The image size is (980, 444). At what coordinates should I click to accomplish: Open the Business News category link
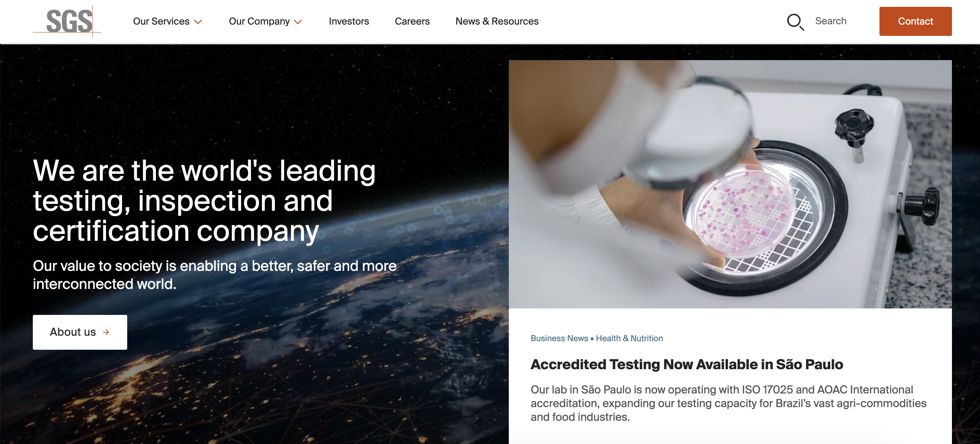click(559, 338)
